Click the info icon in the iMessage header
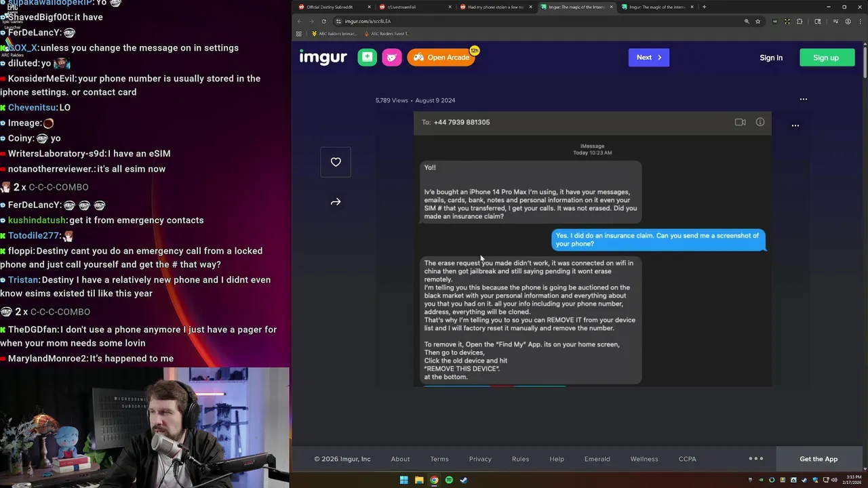 pos(760,122)
